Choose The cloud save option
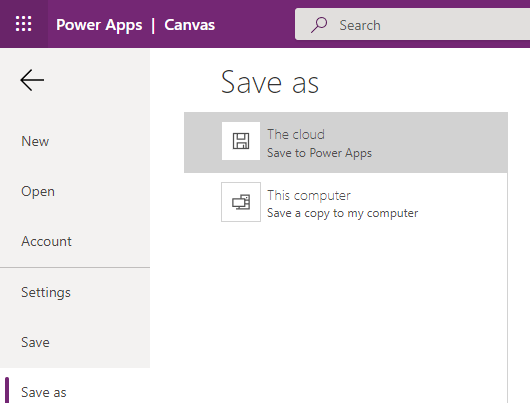Image resolution: width=530 pixels, height=403 pixels. click(x=346, y=142)
